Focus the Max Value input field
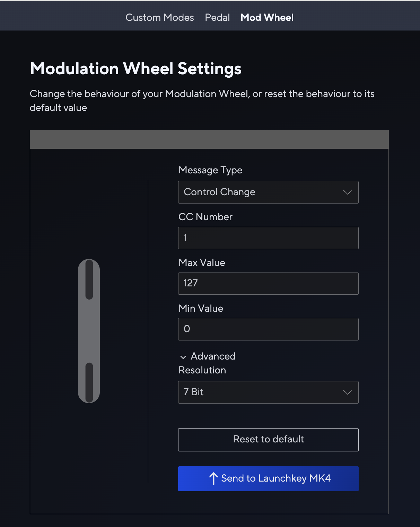 tap(268, 283)
